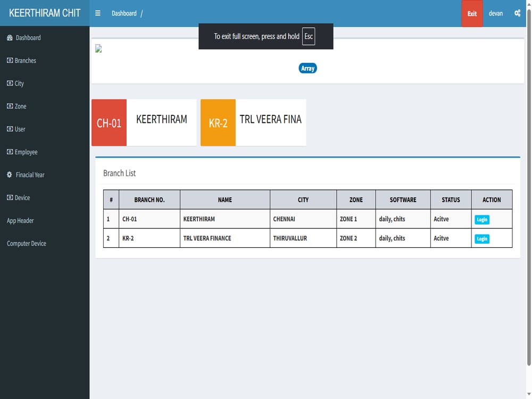The image size is (532, 399).
Task: Click the Device sidebar icon
Action: pyautogui.click(x=10, y=197)
